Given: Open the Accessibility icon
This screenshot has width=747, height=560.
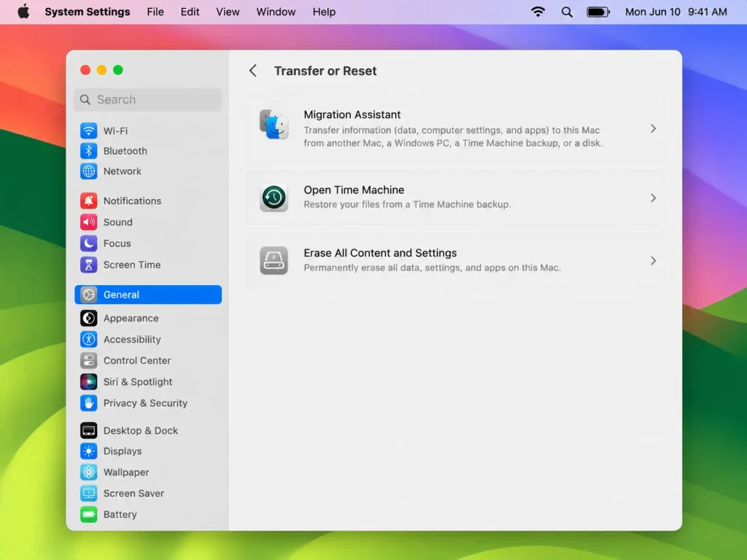Looking at the screenshot, I should [x=88, y=340].
